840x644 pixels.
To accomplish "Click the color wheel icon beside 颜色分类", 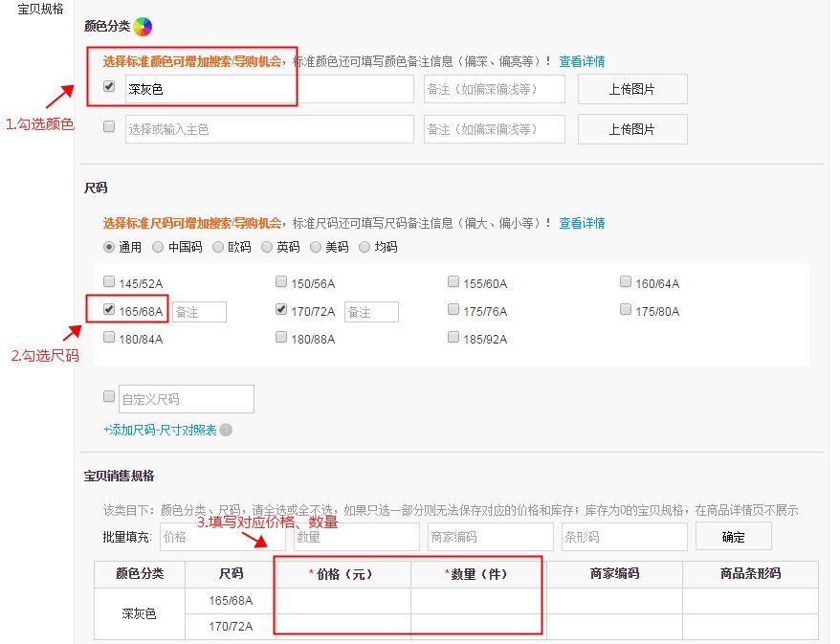I will [x=142, y=26].
